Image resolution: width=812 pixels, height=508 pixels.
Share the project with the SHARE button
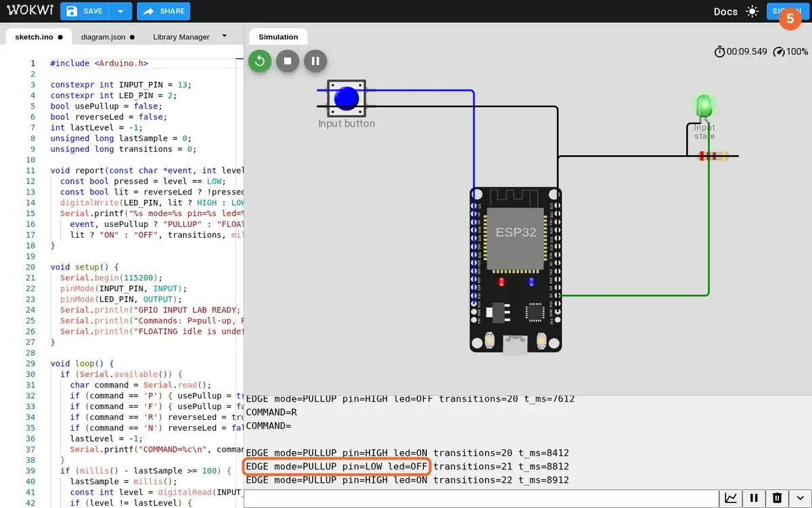pyautogui.click(x=163, y=11)
